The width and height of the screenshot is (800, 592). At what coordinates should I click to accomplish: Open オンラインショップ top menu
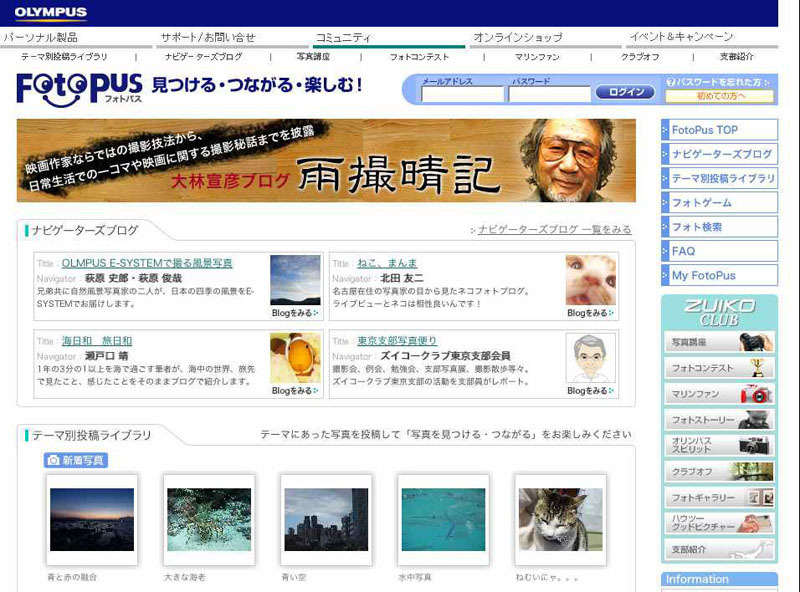pyautogui.click(x=517, y=37)
